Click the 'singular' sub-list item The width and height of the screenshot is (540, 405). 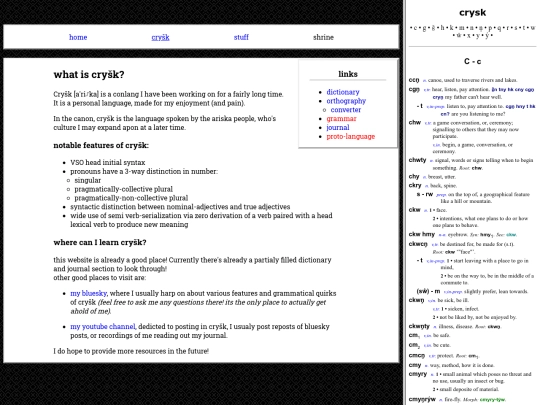[88, 180]
